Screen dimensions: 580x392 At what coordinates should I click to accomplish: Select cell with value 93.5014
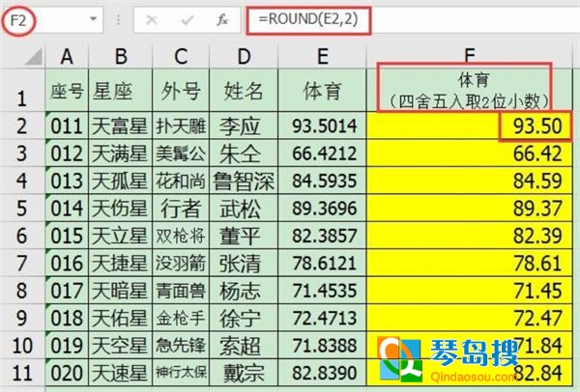click(322, 126)
